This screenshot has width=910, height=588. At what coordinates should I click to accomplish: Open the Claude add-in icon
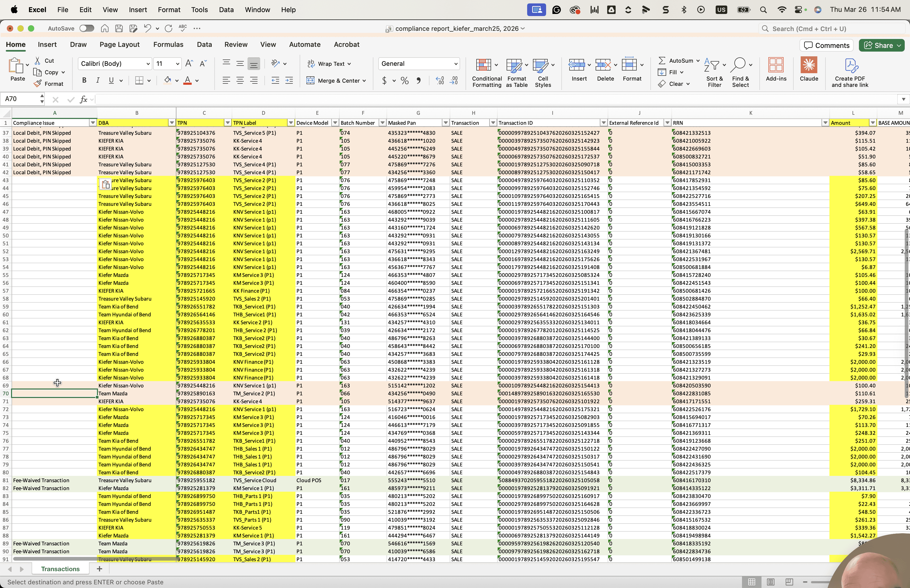point(809,69)
